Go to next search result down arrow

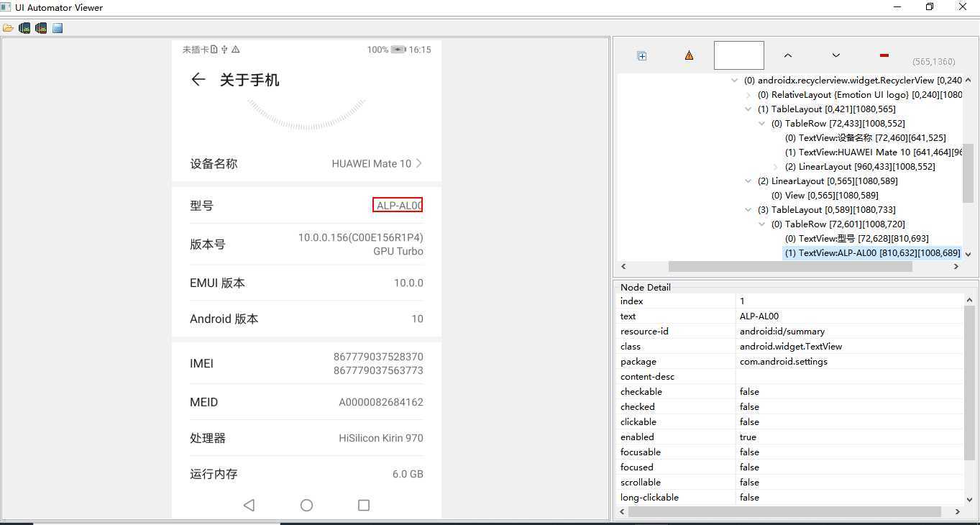point(835,55)
